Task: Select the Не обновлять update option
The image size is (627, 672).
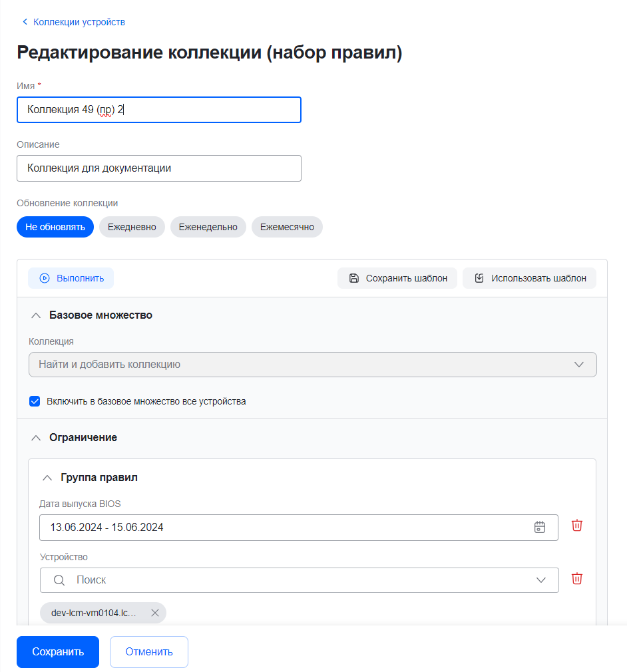Action: [55, 227]
